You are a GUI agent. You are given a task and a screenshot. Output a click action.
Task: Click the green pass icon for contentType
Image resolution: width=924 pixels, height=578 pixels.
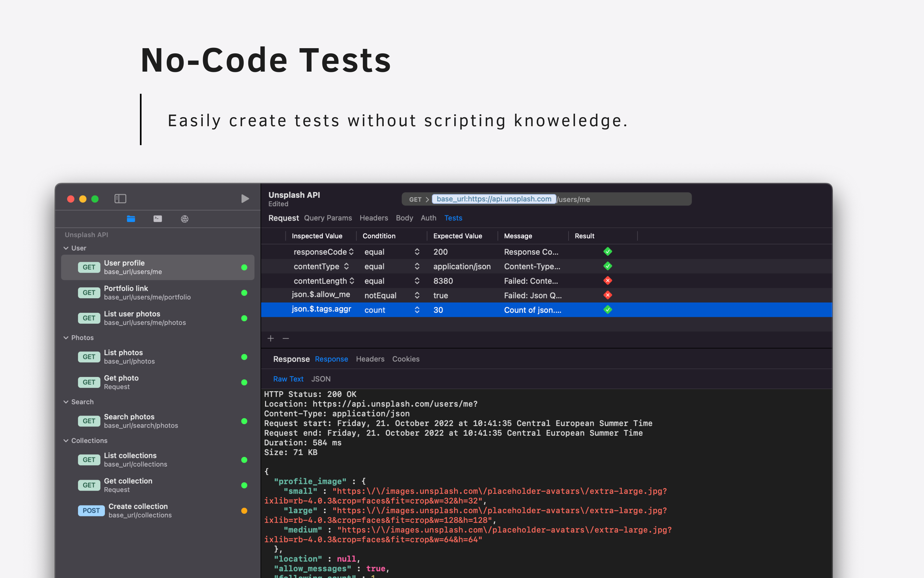click(608, 266)
